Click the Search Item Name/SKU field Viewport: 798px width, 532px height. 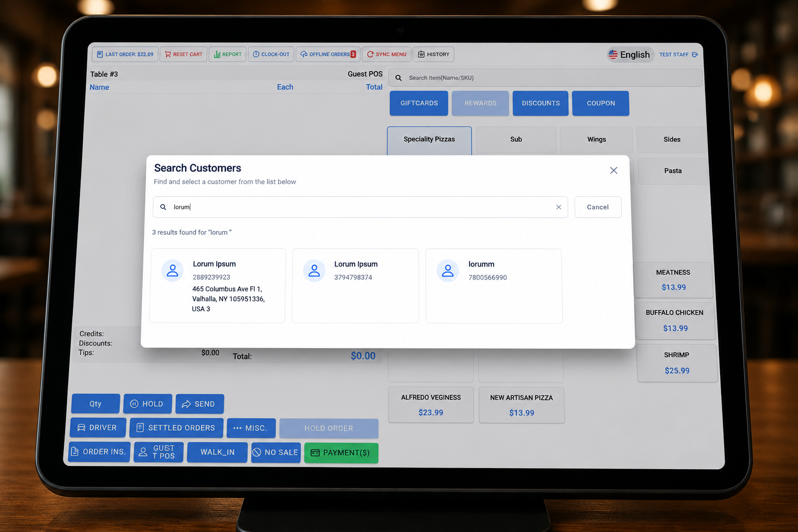click(x=546, y=78)
